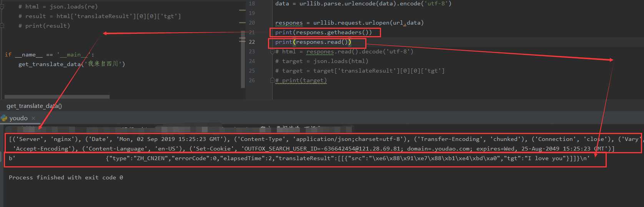Image resolution: width=644 pixels, height=207 pixels.
Task: Click line number 25 in the gutter
Action: click(252, 71)
